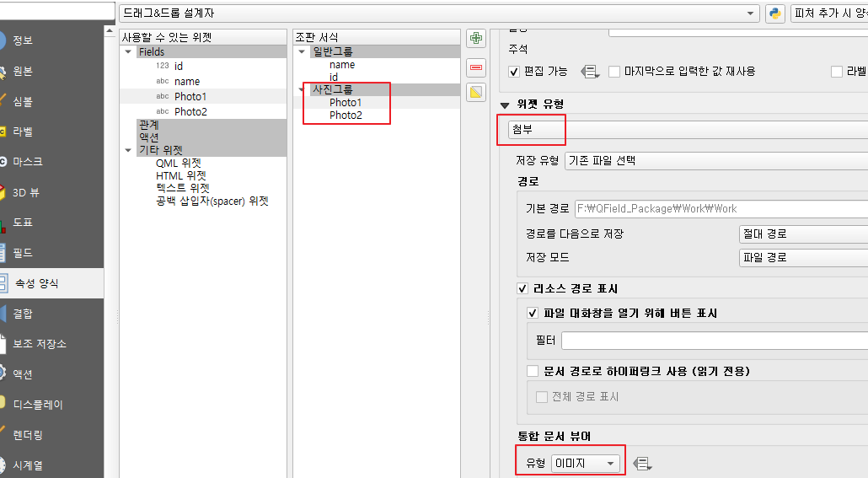Select the 공백 삽입자(spacer) 위젯 item
The image size is (868, 478).
pyautogui.click(x=212, y=201)
